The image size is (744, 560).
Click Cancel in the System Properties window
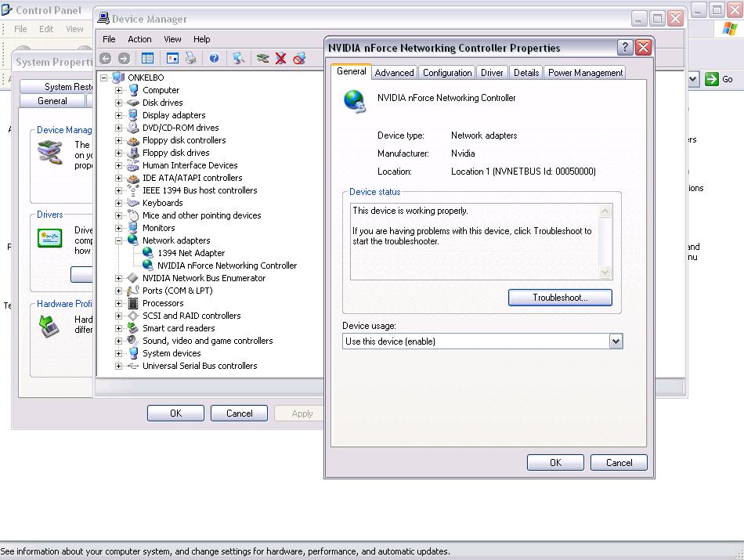point(239,414)
